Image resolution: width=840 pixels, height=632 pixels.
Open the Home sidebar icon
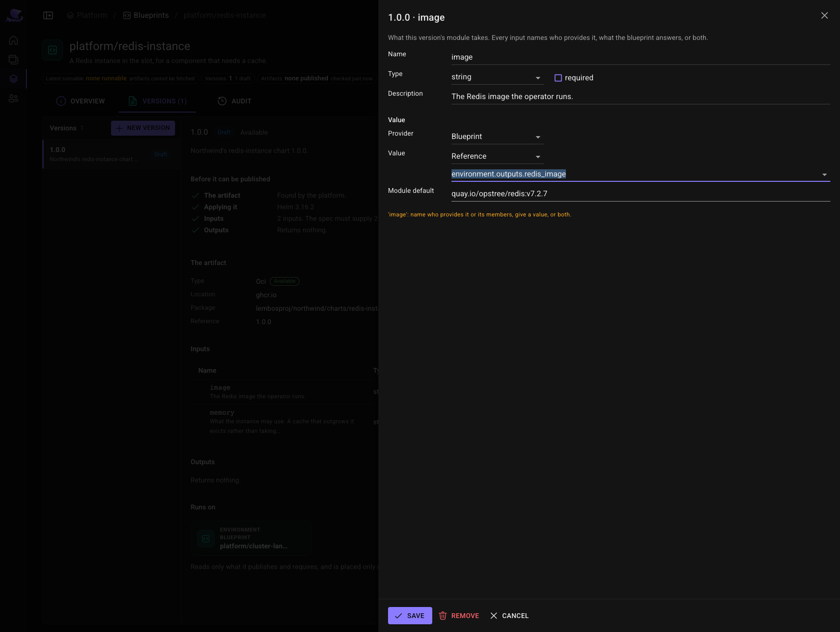13,40
